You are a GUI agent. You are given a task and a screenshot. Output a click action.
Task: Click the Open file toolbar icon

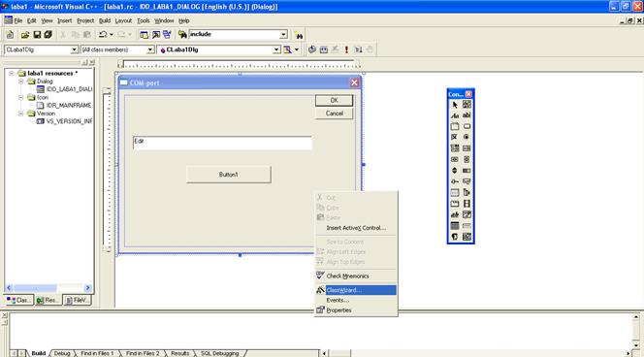click(25, 35)
